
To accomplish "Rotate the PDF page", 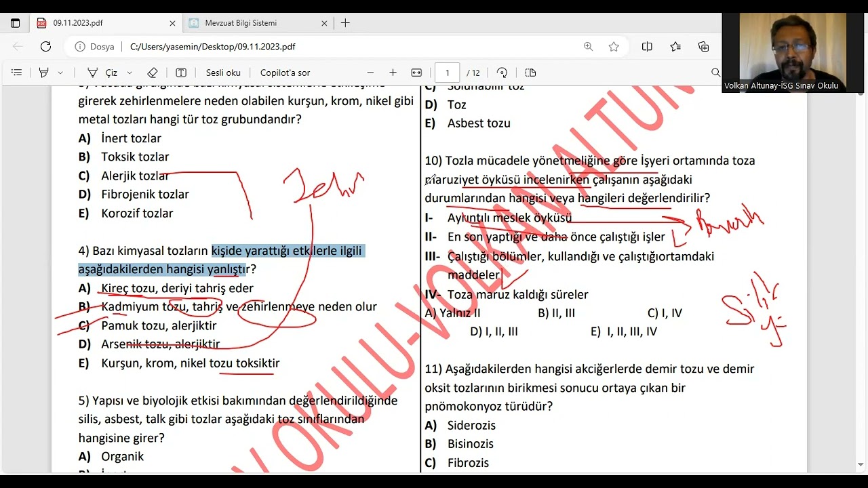I will coord(502,73).
